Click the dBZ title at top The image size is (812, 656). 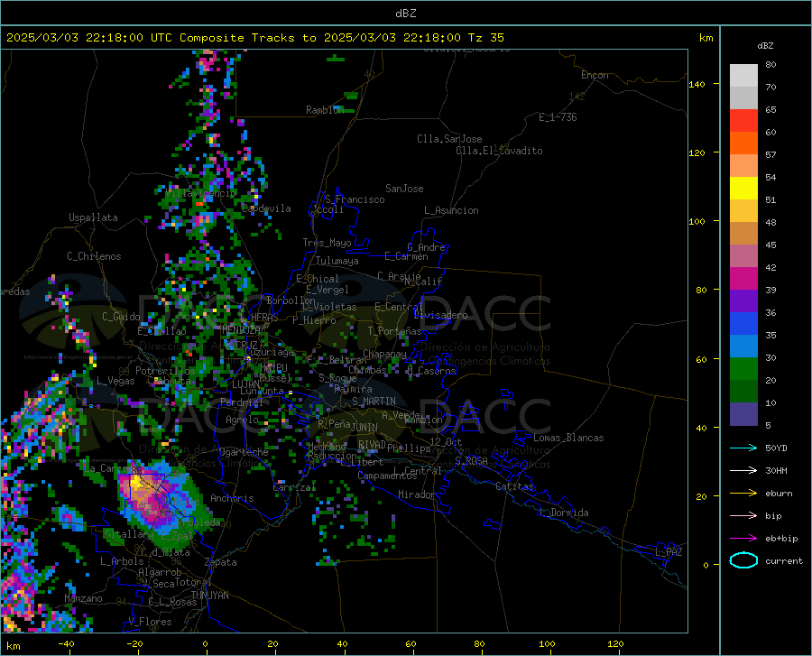405,14
